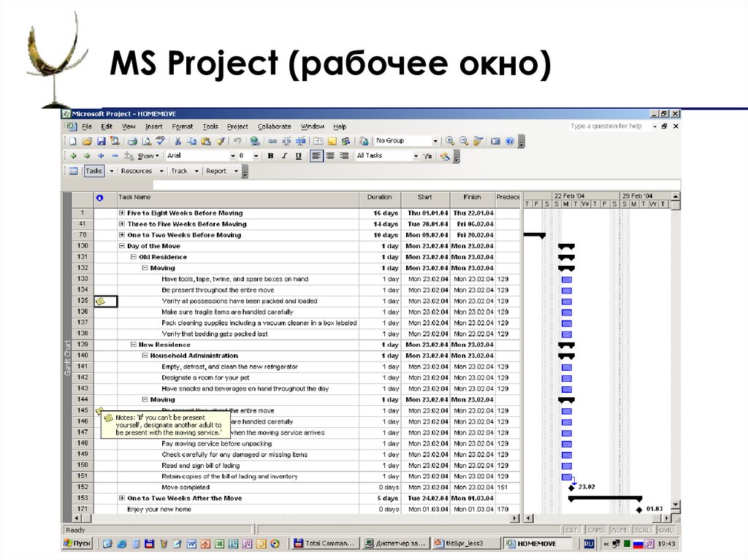Collapse the Old Residence group
This screenshot has width=748, height=560.
(134, 256)
